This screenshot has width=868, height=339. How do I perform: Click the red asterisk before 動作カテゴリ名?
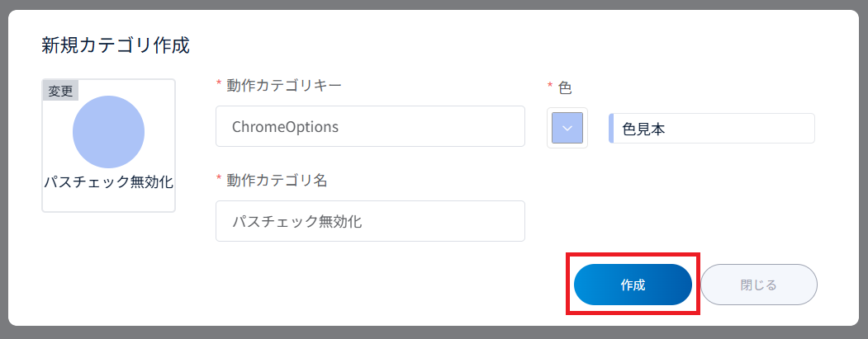[x=219, y=180]
